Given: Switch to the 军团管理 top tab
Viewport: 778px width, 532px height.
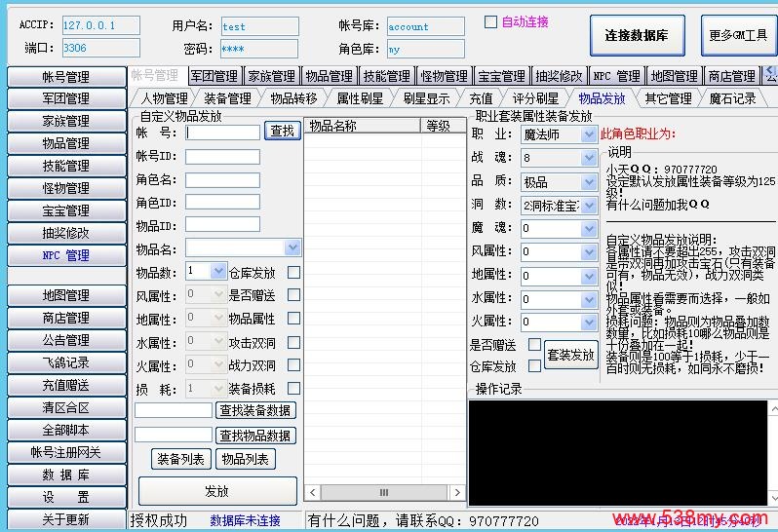Looking at the screenshot, I should tap(214, 76).
